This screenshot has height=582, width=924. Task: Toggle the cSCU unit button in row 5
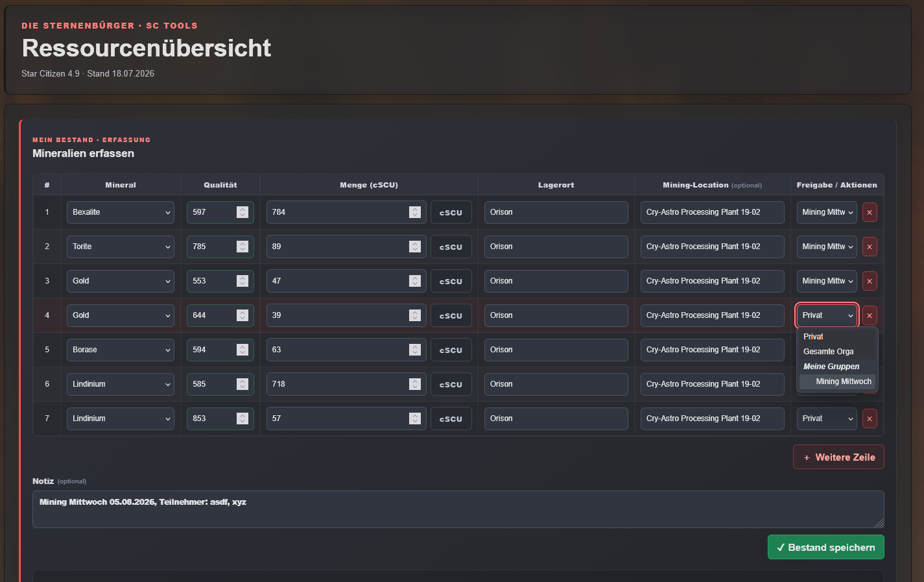(x=451, y=350)
